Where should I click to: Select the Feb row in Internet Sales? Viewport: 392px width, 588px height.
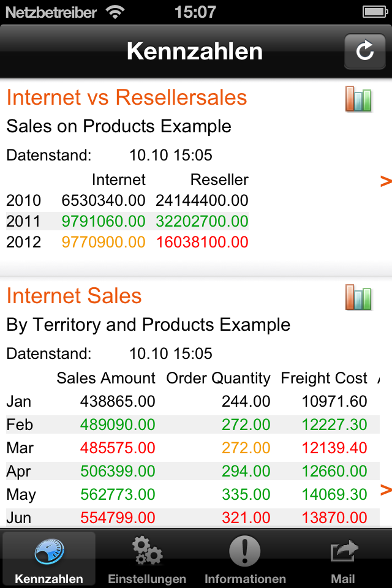(193, 424)
